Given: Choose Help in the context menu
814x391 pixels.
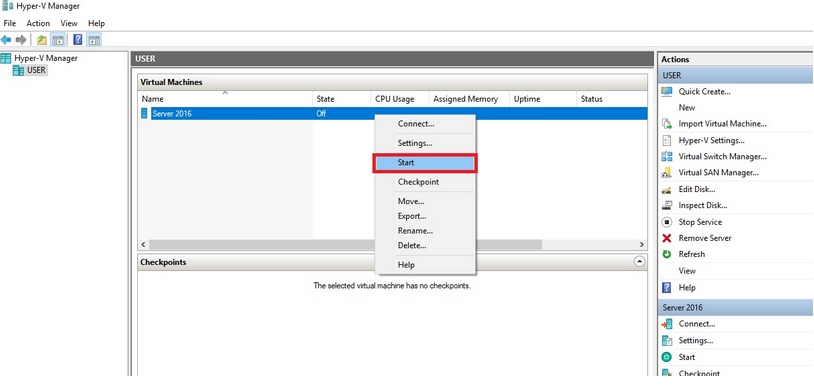Looking at the screenshot, I should [425, 265].
